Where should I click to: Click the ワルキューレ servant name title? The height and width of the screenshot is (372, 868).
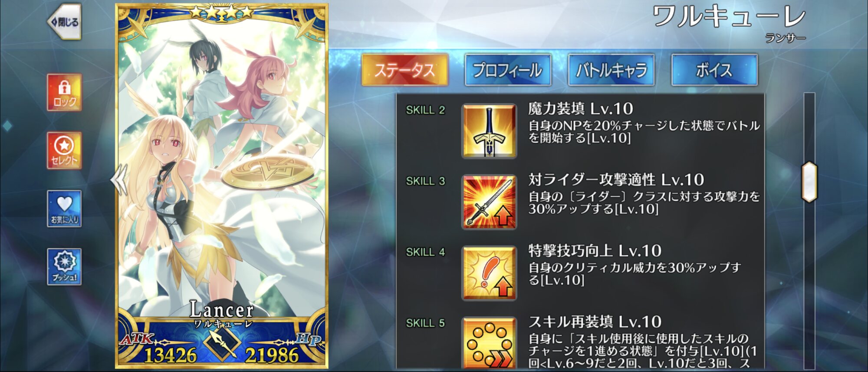point(729,17)
